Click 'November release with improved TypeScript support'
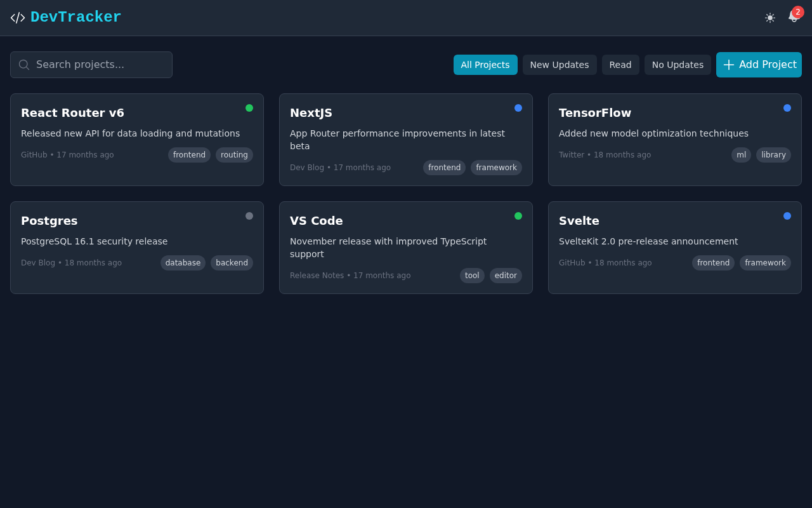The height and width of the screenshot is (508, 812). [x=388, y=248]
